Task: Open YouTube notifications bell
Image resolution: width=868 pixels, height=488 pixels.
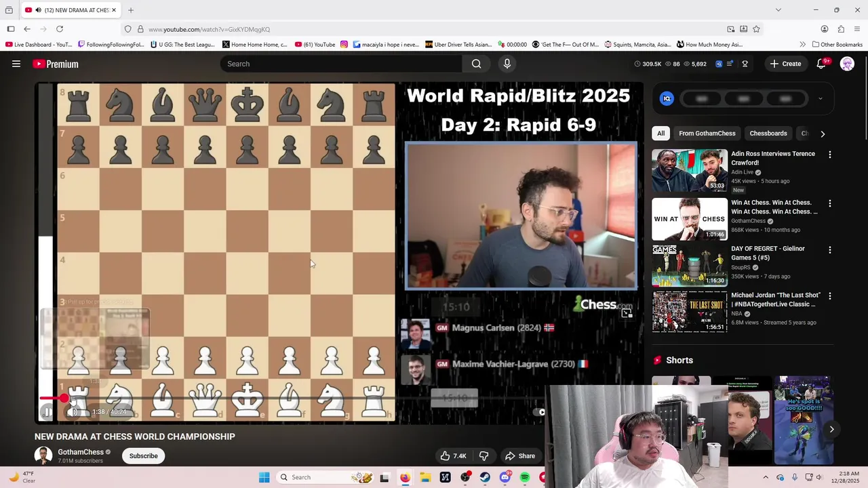Action: [x=821, y=64]
